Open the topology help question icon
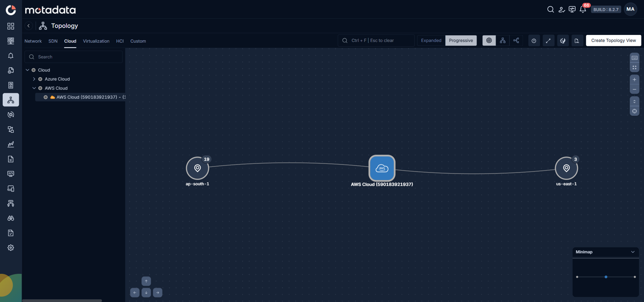This screenshot has width=644, height=302. tap(534, 41)
